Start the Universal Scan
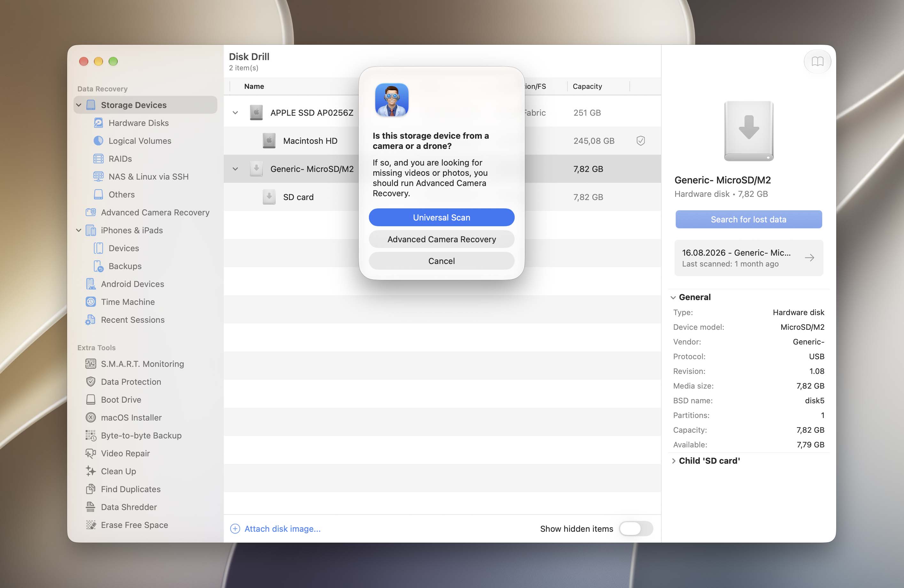Viewport: 904px width, 588px height. 441,217
